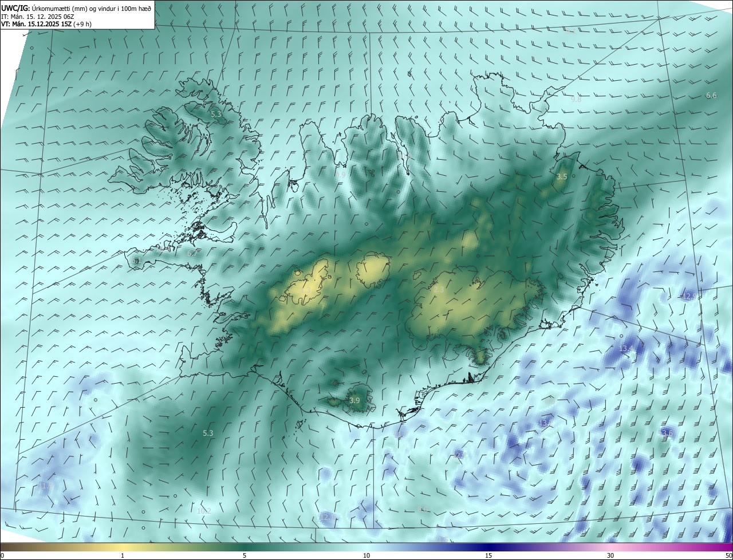Click the 13.4 value in the blue area
Viewport: 733px width, 560px height.
(626, 349)
